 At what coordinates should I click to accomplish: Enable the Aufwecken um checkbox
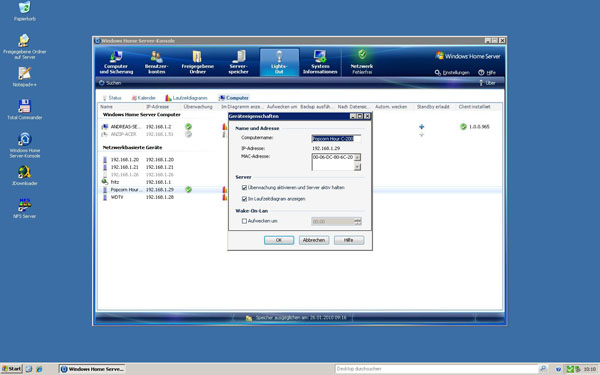click(244, 221)
